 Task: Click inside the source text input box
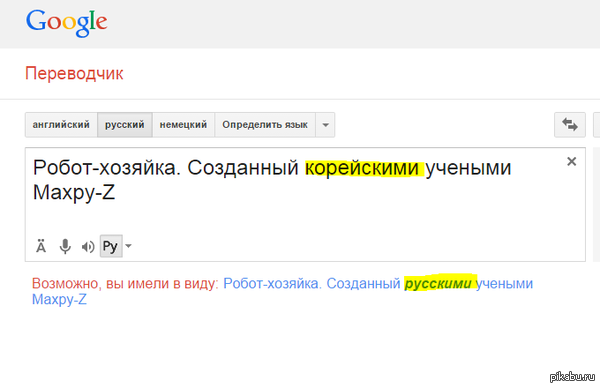[x=305, y=205]
